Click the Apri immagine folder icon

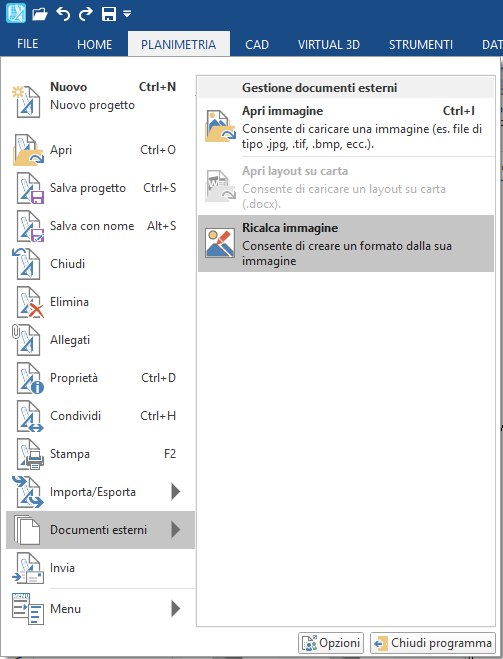coord(220,126)
